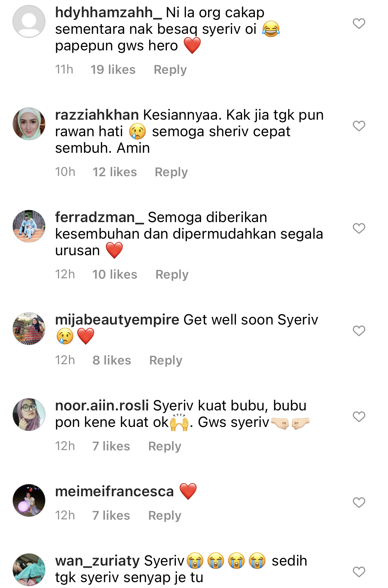View ferradzman_'s profile photo
Screen dimensions: 388x588
click(29, 226)
